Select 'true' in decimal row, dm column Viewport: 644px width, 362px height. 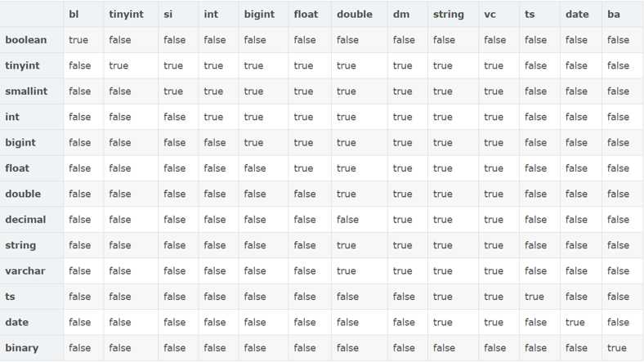coord(402,220)
